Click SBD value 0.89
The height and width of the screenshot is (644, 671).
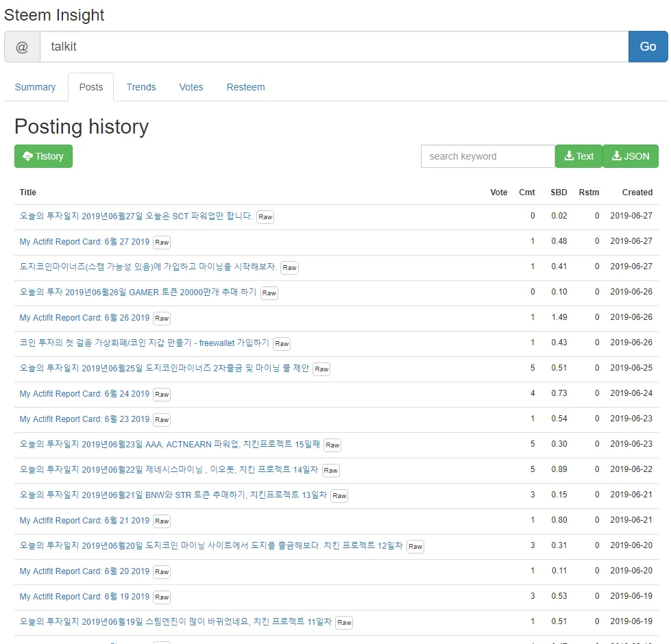click(x=559, y=469)
